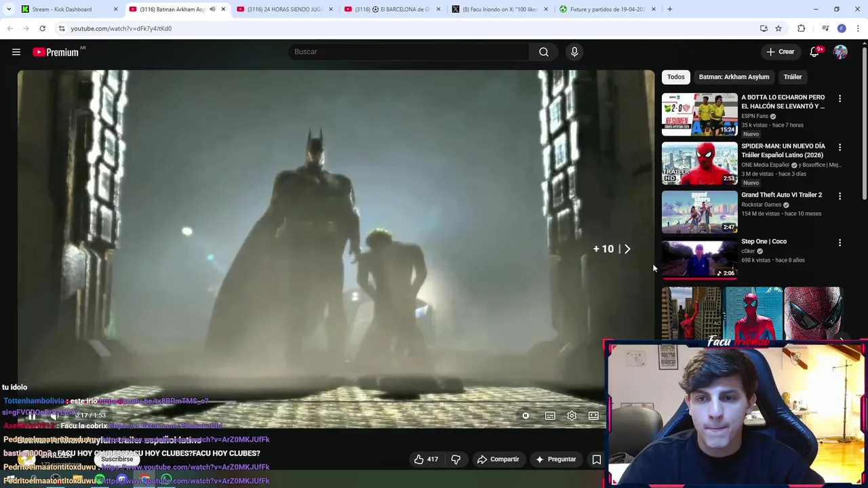This screenshot has height=488, width=868.
Task: Open the Crear dropdown button
Action: point(780,52)
